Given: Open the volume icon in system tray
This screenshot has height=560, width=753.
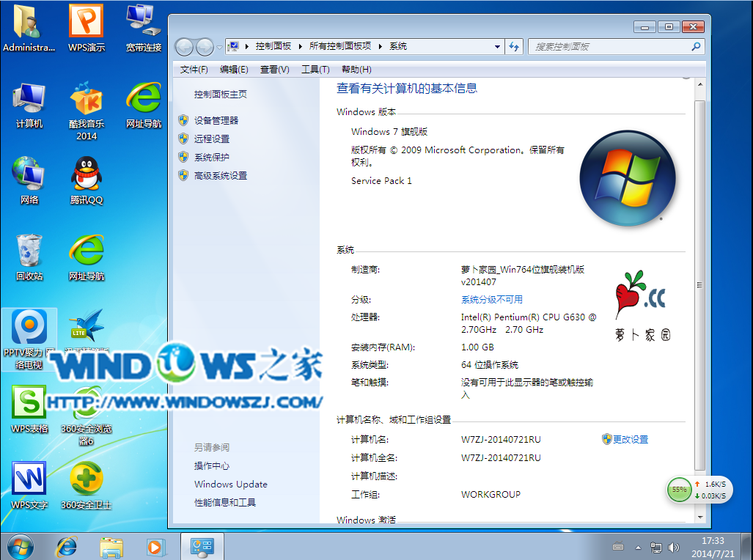Looking at the screenshot, I should point(673,547).
